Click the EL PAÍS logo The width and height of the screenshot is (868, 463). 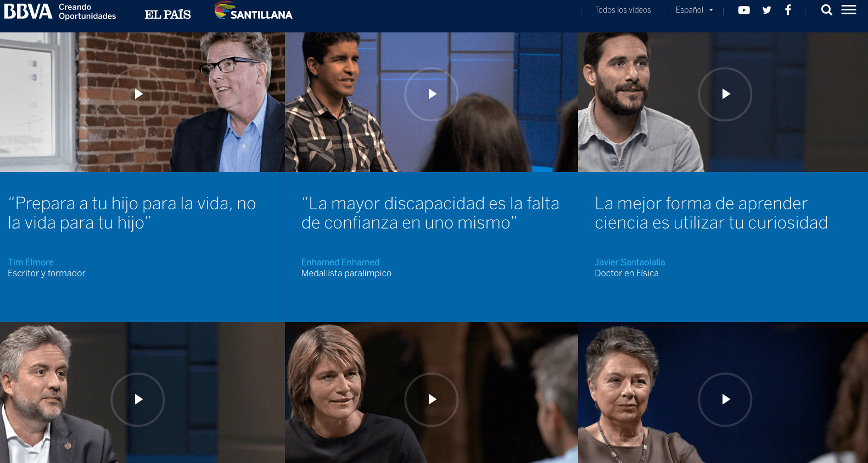click(x=167, y=15)
